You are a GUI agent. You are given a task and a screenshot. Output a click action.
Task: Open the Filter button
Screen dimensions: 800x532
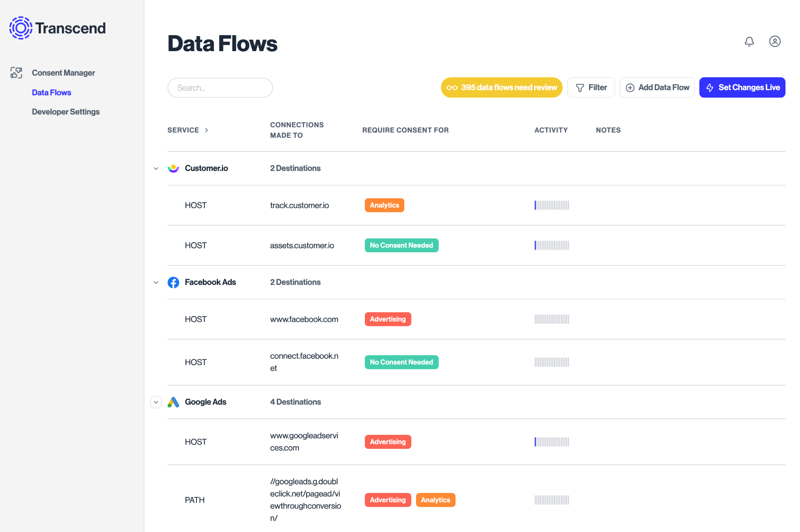pos(591,87)
